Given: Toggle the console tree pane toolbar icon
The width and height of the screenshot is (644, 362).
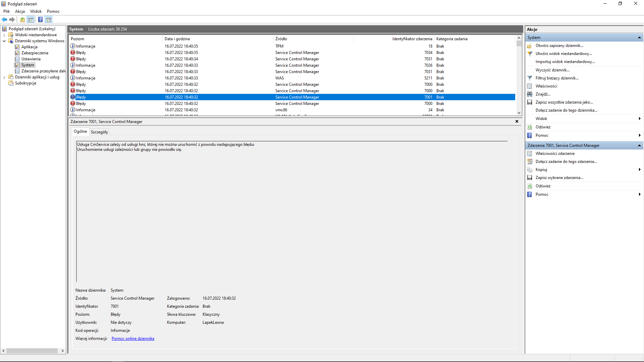Looking at the screenshot, I should 31,20.
